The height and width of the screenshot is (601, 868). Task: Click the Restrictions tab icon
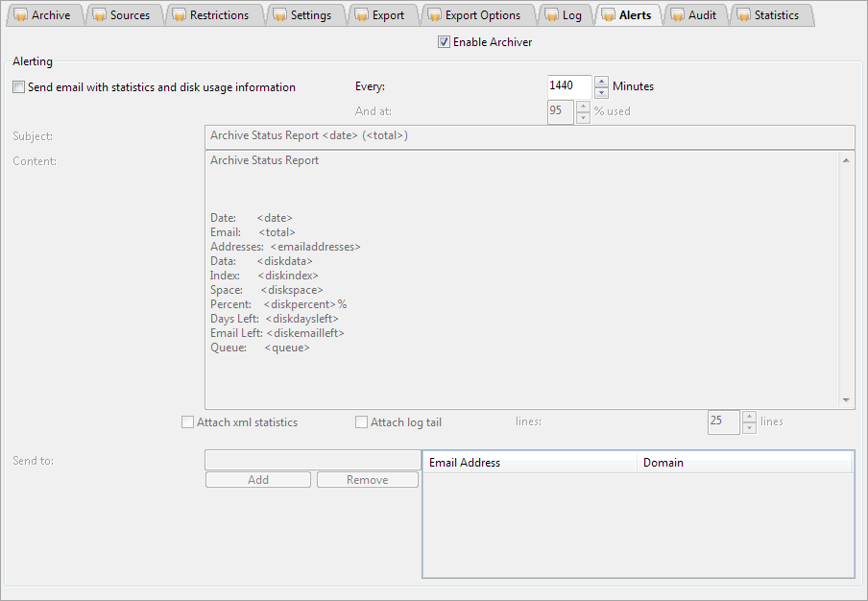pos(179,15)
